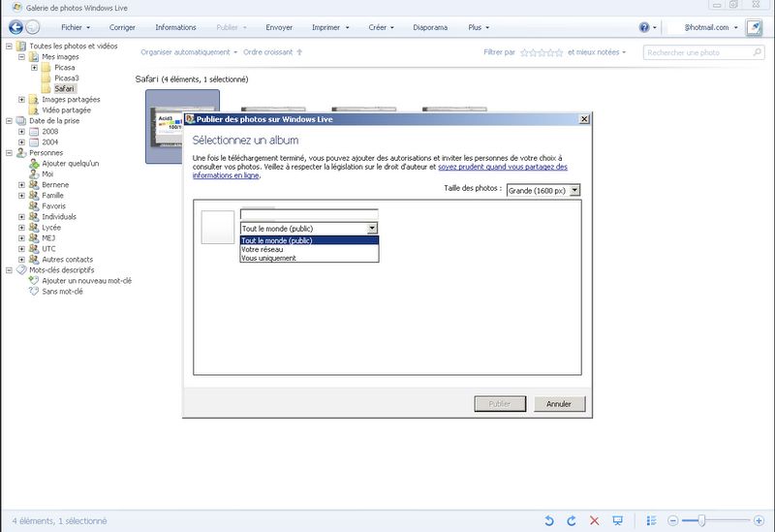
Task: Select the Picasa3 folder icon
Action: (46, 78)
